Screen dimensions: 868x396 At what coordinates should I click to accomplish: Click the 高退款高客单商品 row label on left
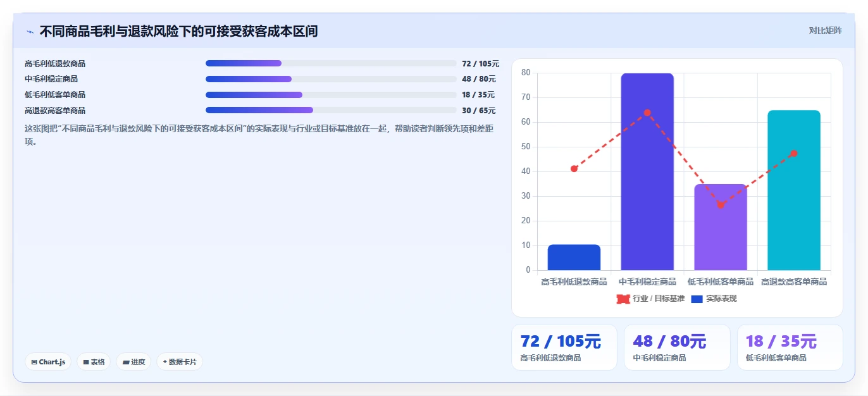55,111
